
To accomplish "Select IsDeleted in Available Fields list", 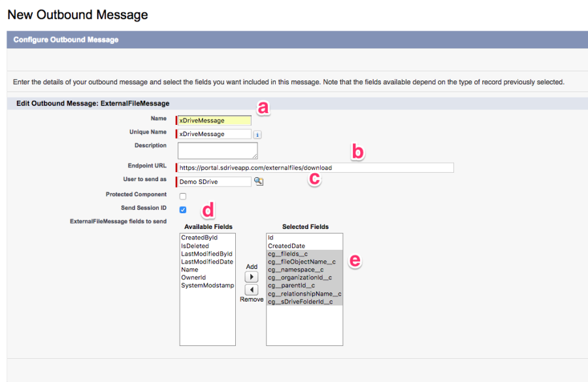I will pyautogui.click(x=193, y=246).
